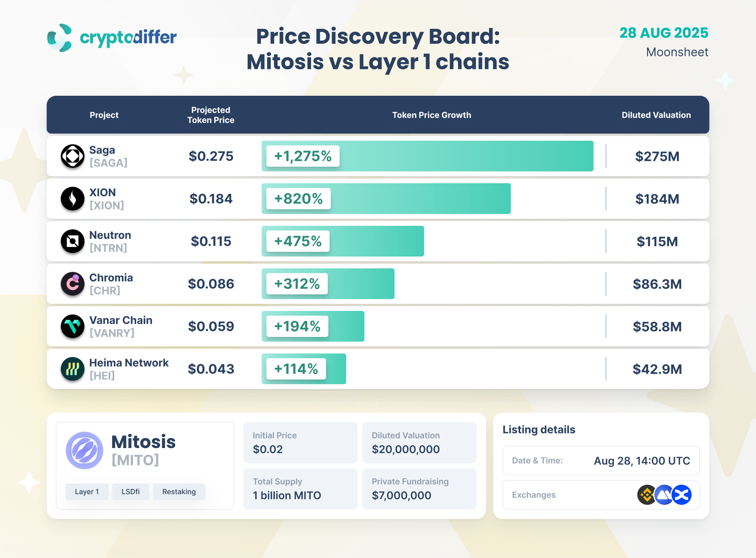Click the Project column header
756x558 pixels.
[x=104, y=115]
